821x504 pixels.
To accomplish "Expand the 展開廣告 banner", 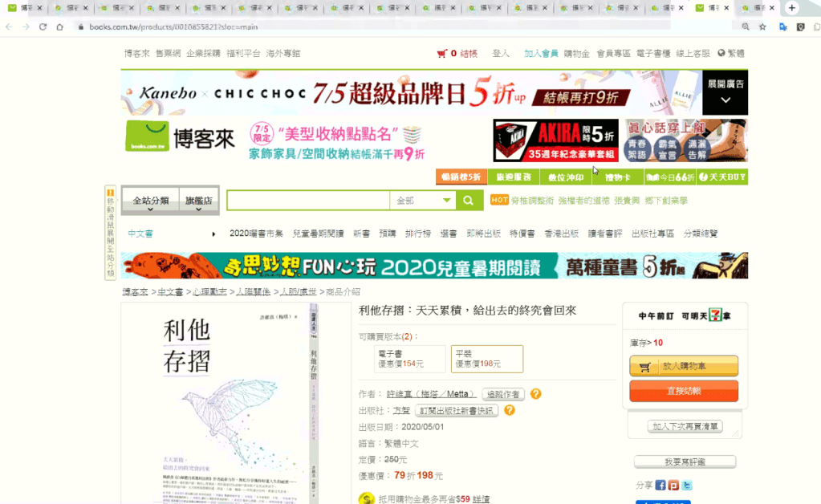I will pos(725,91).
